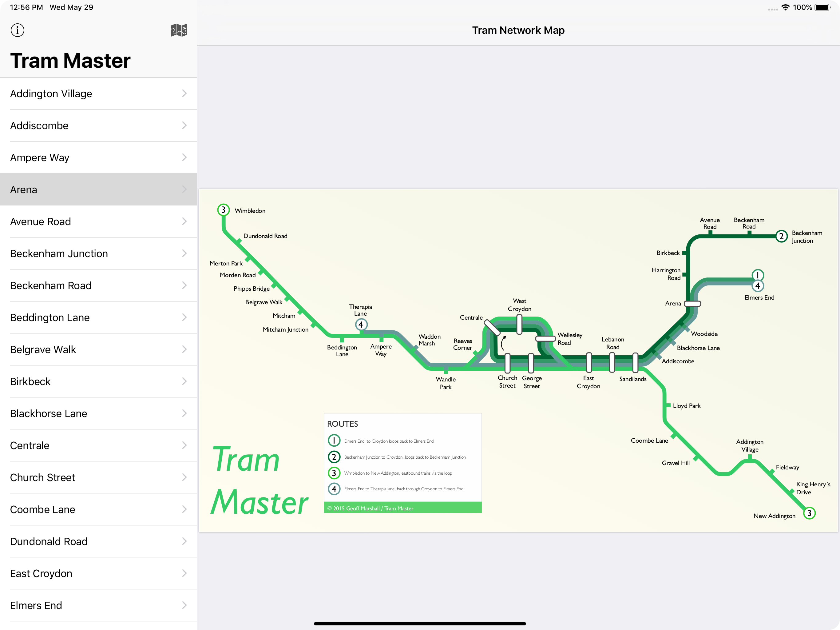The height and width of the screenshot is (630, 840).
Task: Click route 4 badge at Therapia Lane
Action: pos(361,325)
